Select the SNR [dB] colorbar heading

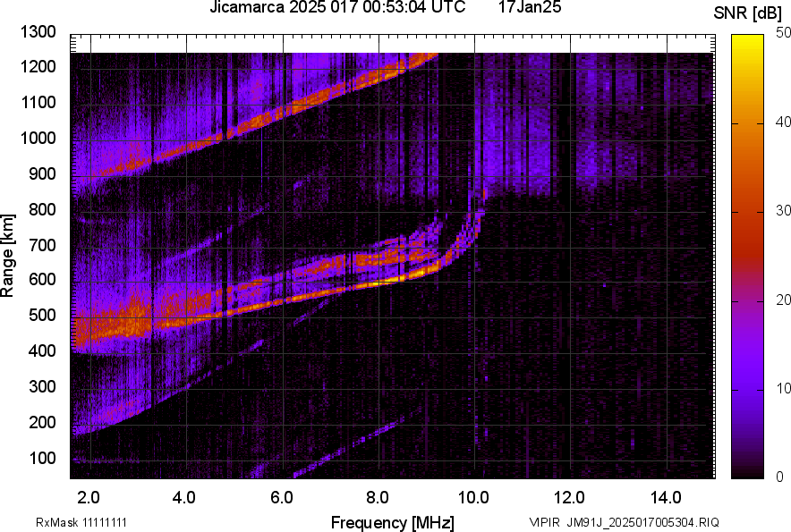click(x=750, y=13)
